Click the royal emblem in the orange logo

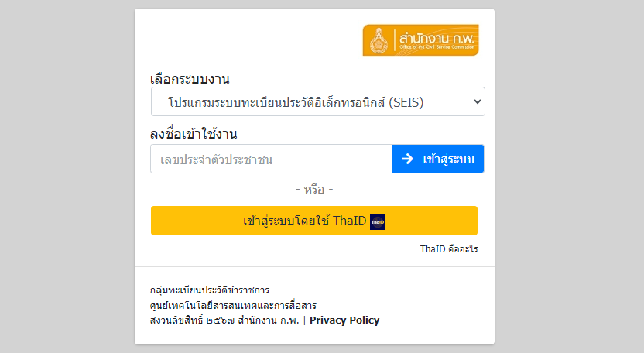[x=379, y=41]
